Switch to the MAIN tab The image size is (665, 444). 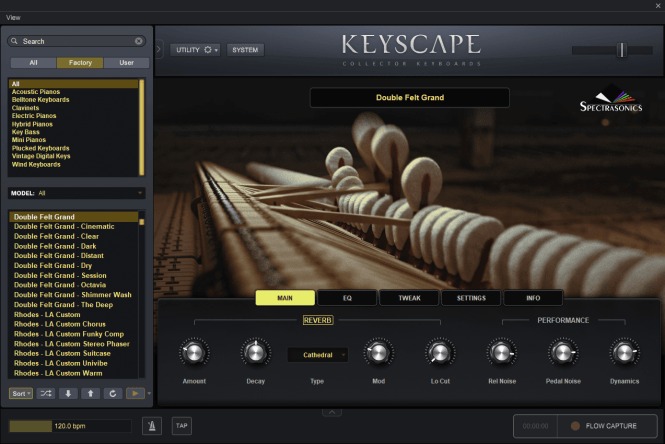(x=285, y=298)
